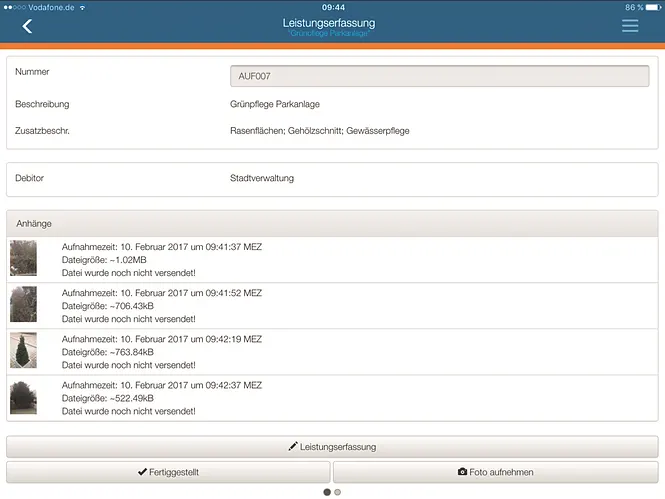Click the 'Debitor' label

click(29, 178)
